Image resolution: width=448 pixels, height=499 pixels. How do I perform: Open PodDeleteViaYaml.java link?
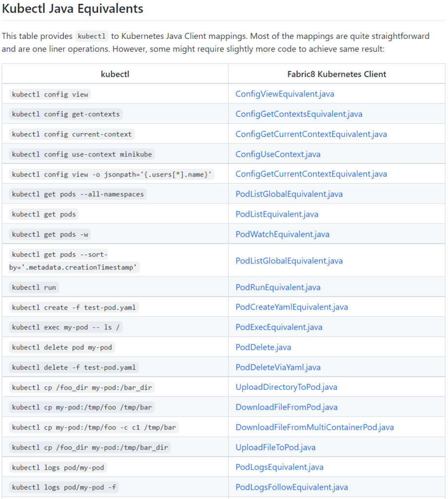[278, 367]
